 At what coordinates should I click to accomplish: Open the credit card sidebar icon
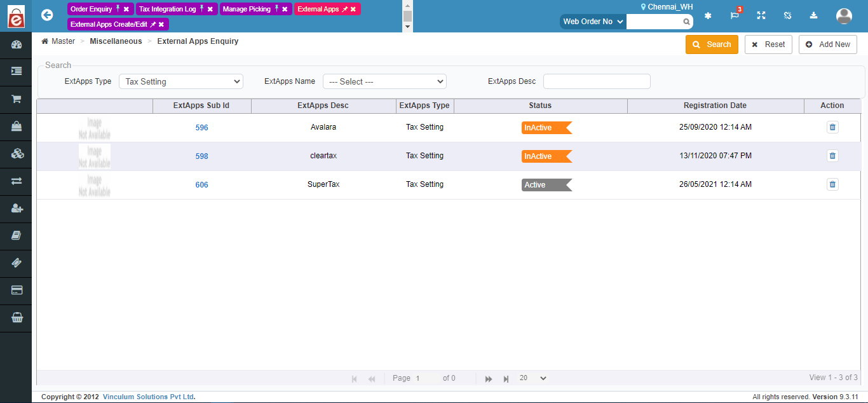coord(17,290)
